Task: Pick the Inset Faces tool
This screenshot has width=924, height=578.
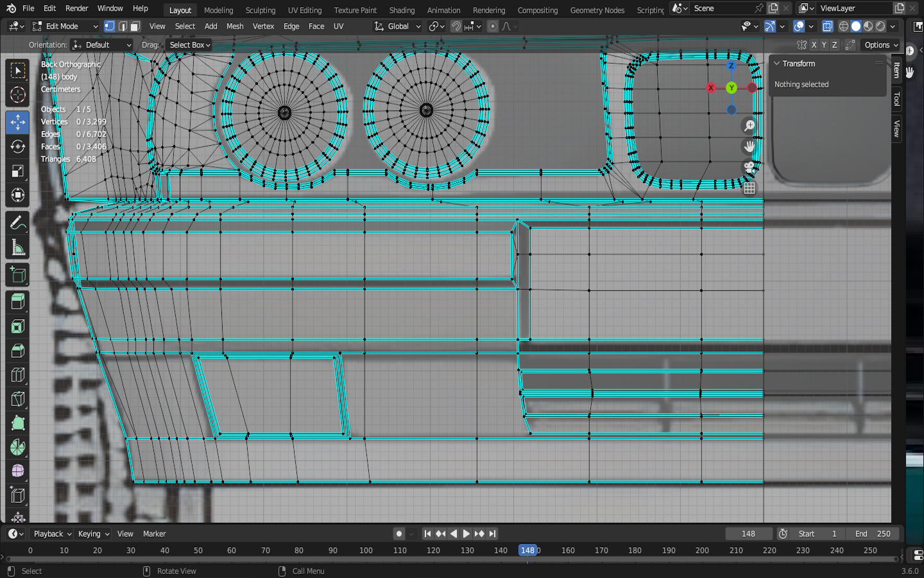Action: pos(18,326)
